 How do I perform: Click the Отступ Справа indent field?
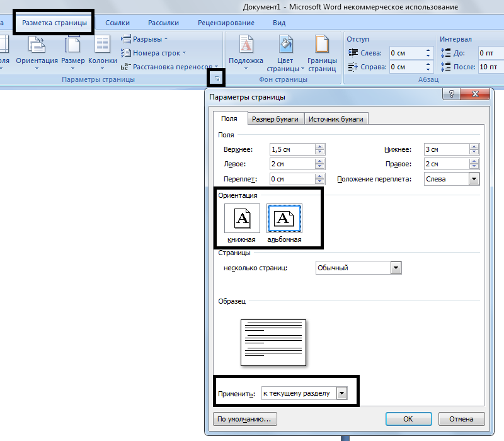point(407,67)
